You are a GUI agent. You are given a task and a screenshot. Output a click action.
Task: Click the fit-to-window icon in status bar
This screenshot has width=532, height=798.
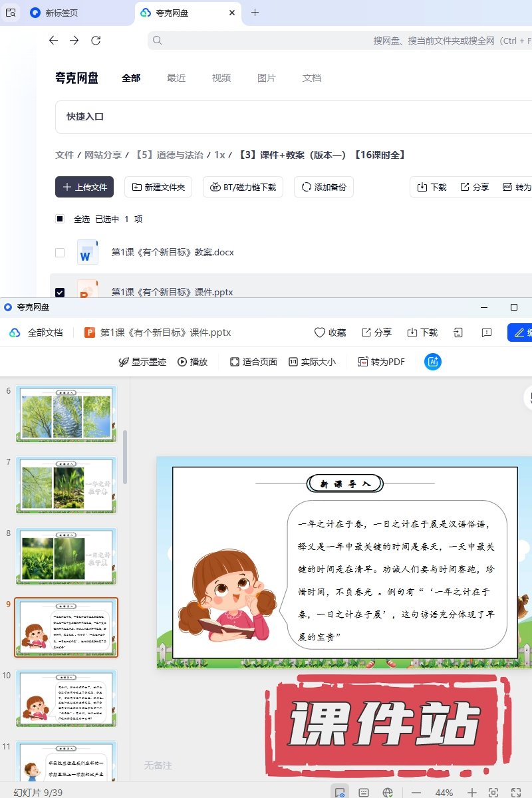pyautogui.click(x=493, y=792)
